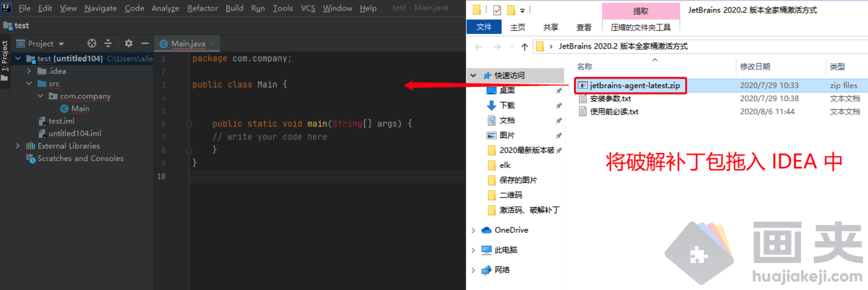Click the text file icon of 安装参数.txt
The height and width of the screenshot is (290, 868).
click(x=583, y=98)
